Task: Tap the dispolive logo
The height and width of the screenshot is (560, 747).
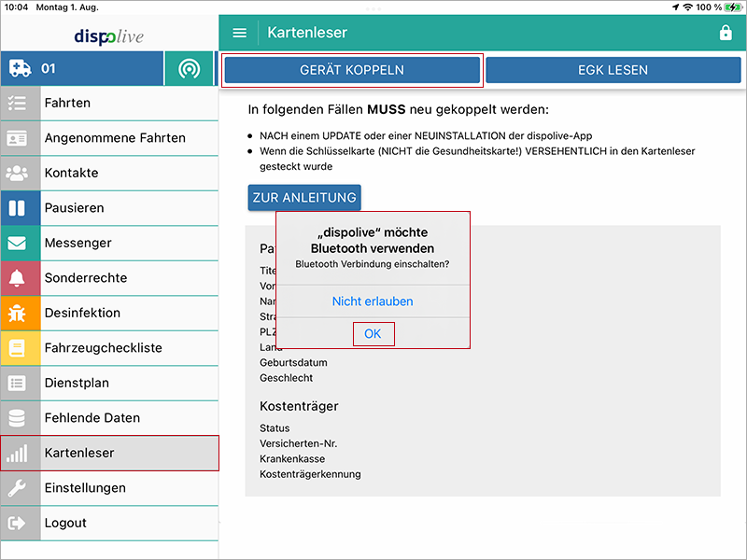Action: pos(109,36)
